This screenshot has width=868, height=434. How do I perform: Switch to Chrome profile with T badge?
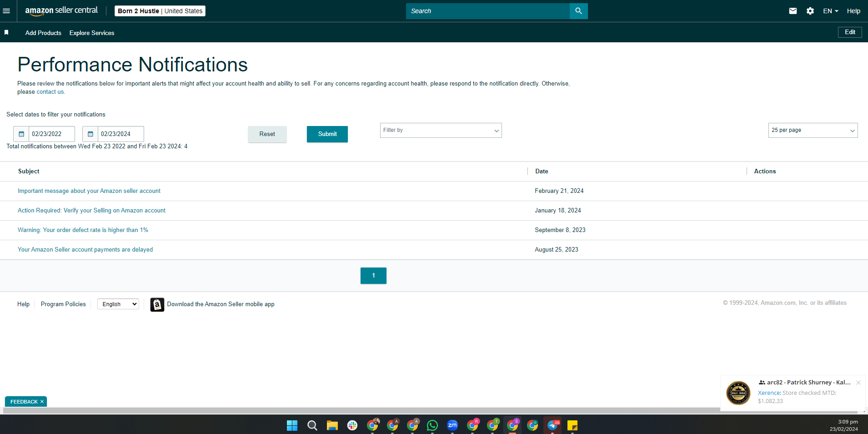click(x=492, y=425)
